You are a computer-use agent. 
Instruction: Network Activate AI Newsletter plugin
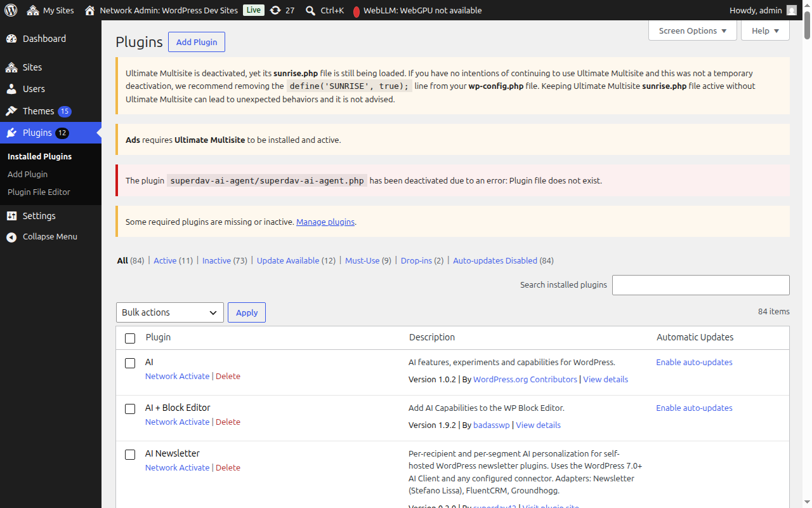[177, 467]
